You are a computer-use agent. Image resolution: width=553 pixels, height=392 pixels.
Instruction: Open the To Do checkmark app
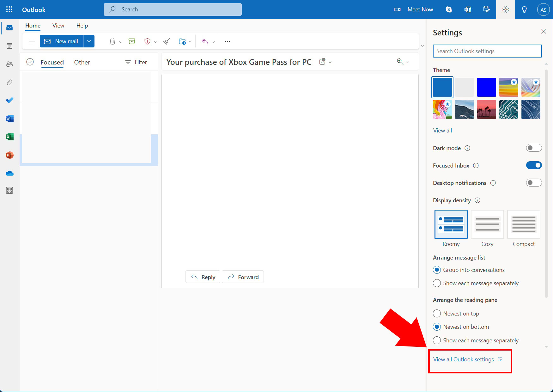tap(9, 100)
